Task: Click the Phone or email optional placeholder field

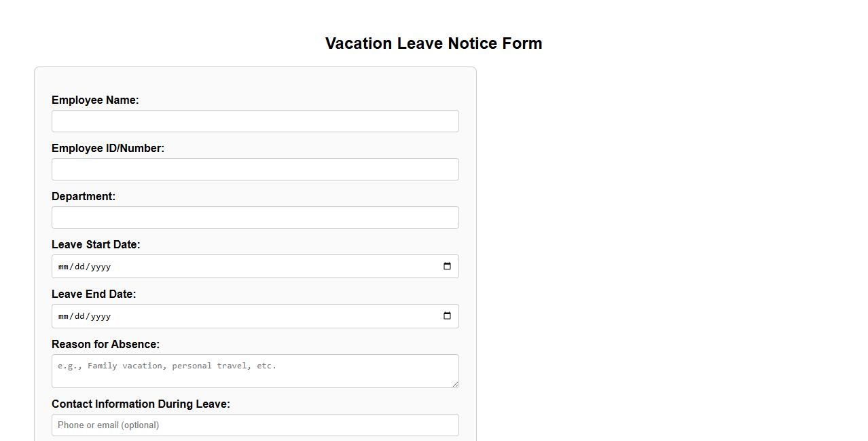Action: (x=109, y=425)
